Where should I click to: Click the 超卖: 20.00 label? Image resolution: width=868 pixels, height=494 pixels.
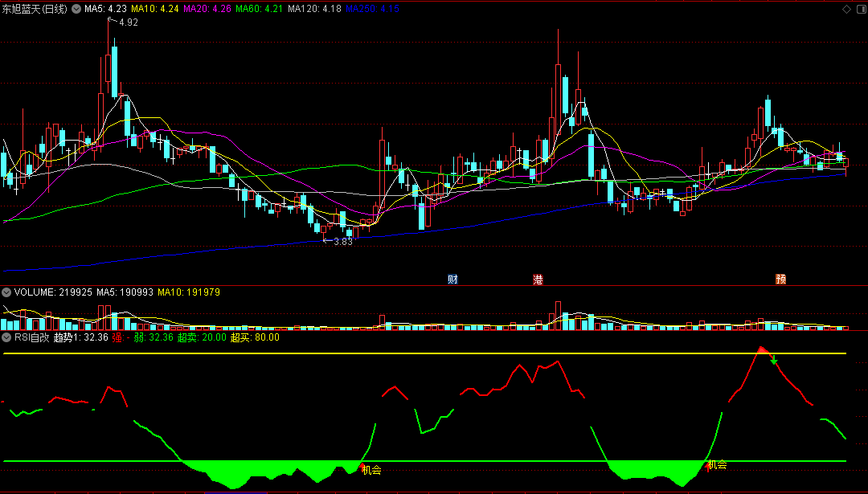(x=202, y=337)
